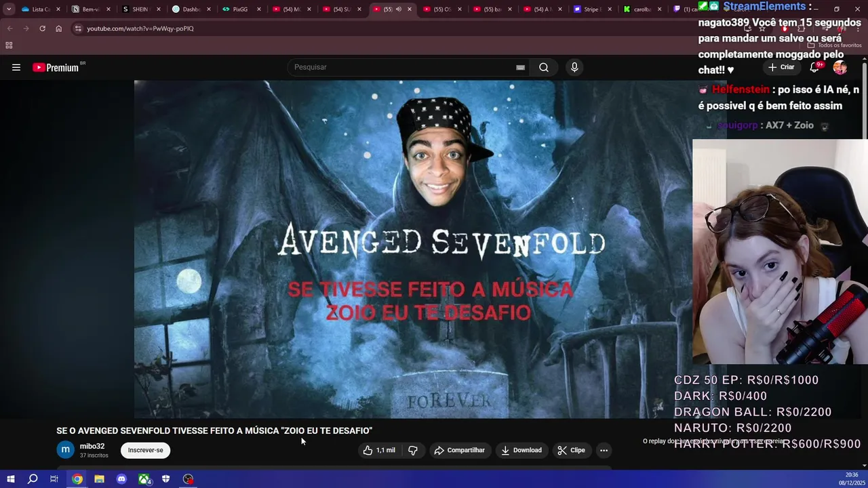Open more actions three-dot menu
868x488 pixels.
click(x=604, y=450)
